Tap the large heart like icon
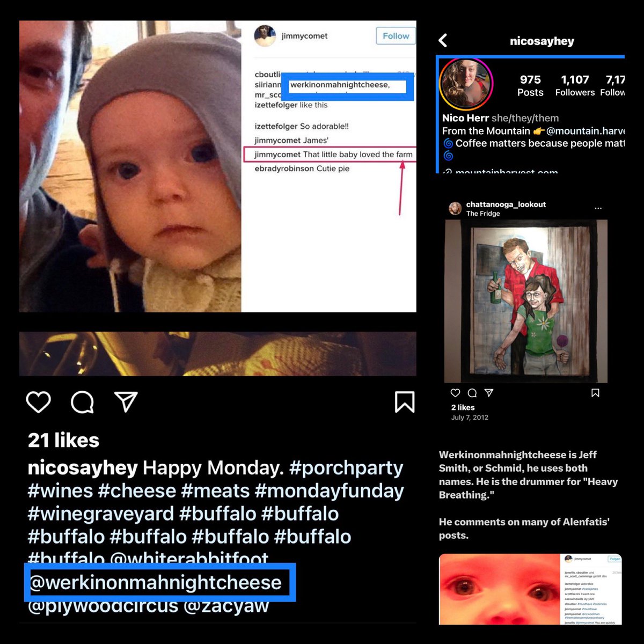 (38, 402)
